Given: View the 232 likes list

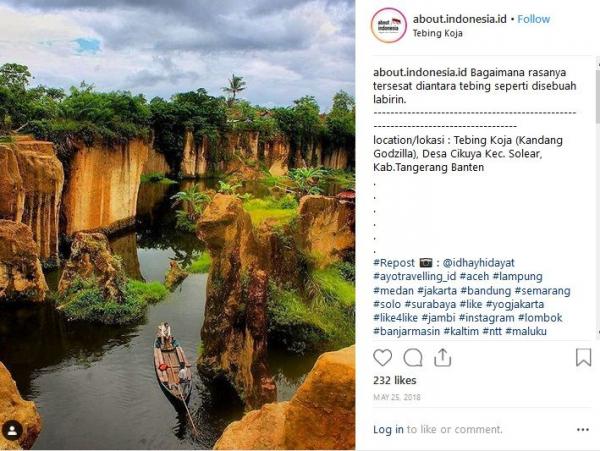Looking at the screenshot, I should tap(395, 381).
